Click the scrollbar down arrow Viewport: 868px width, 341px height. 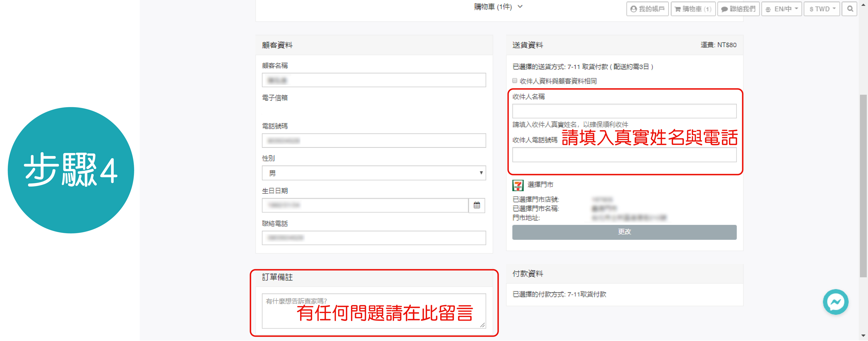pos(863,336)
